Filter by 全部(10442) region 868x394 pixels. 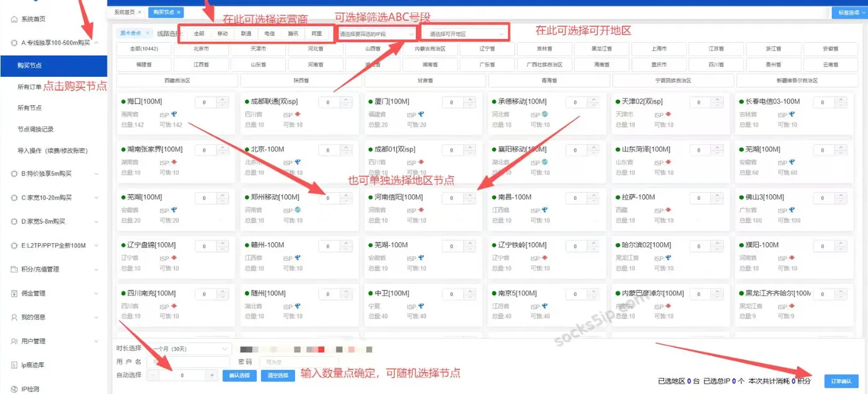tap(144, 48)
